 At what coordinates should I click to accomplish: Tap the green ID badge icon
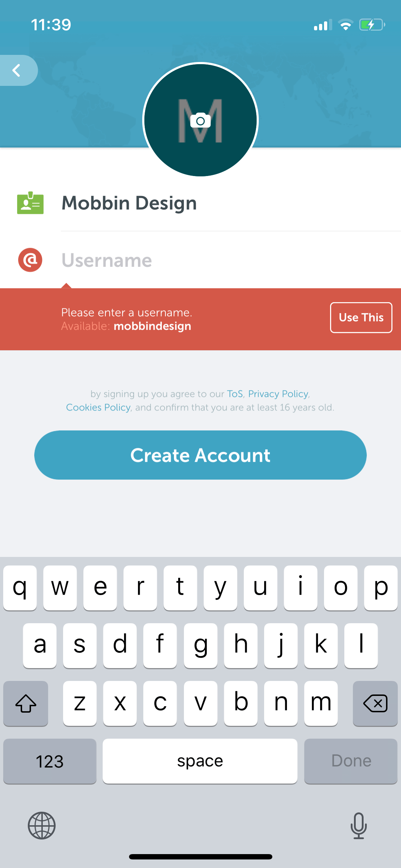click(x=30, y=203)
